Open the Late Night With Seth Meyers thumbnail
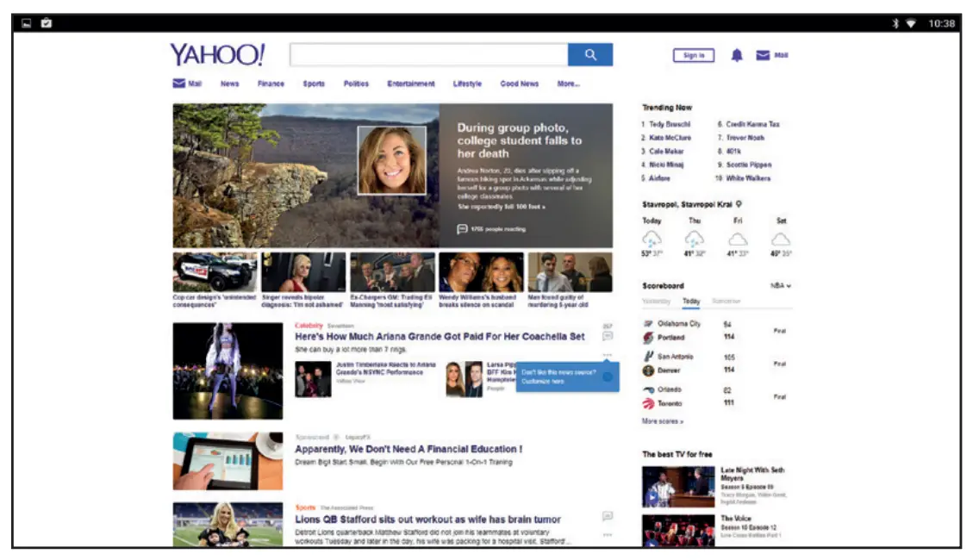 tap(678, 486)
